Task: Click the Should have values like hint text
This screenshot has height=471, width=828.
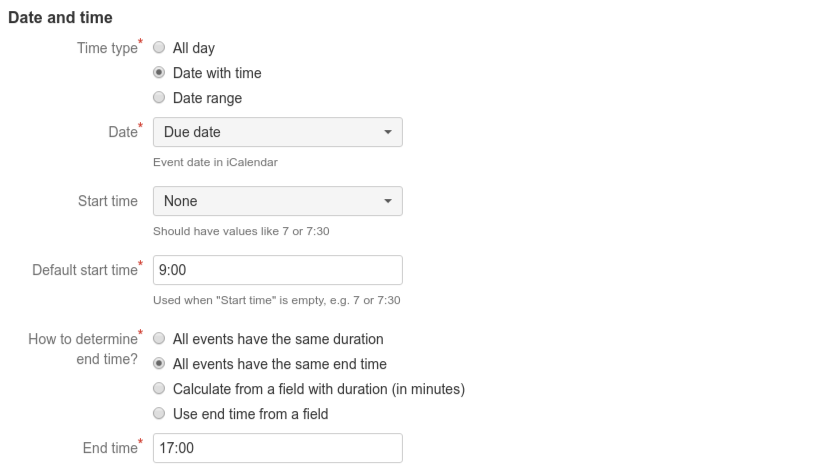Action: pyautogui.click(x=241, y=231)
